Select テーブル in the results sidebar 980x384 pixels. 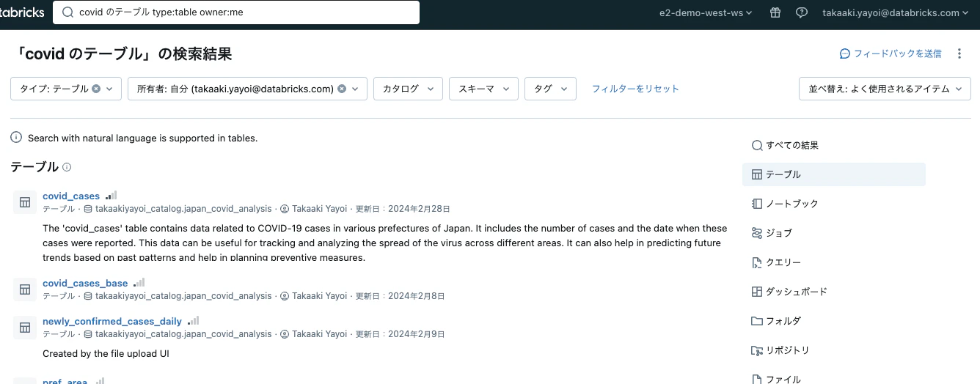(x=834, y=174)
